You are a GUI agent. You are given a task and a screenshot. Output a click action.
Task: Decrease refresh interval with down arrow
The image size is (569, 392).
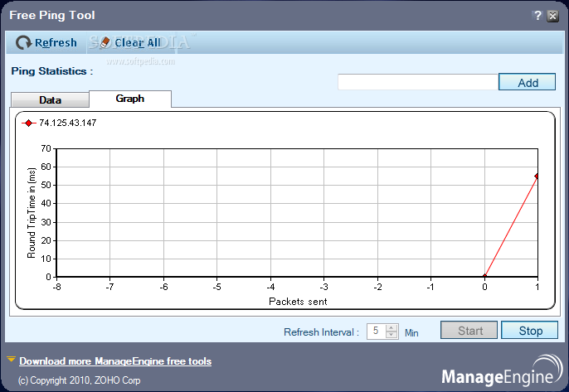[x=391, y=335]
